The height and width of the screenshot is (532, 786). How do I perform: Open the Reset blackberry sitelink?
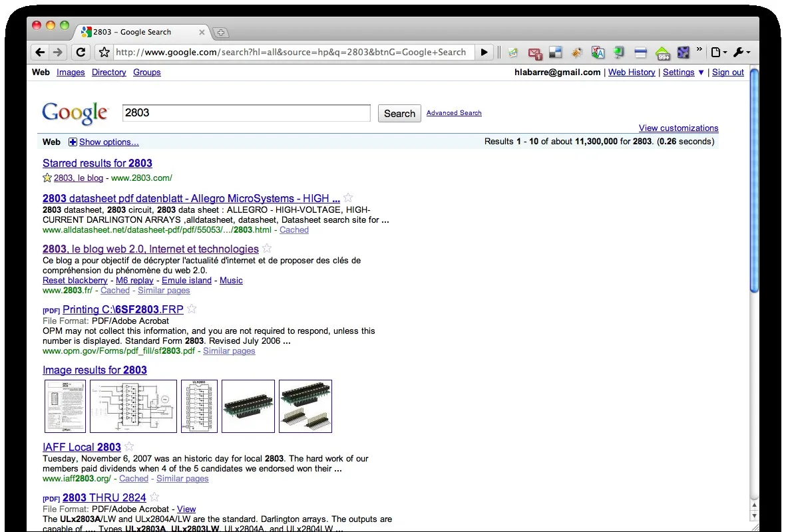tap(75, 281)
